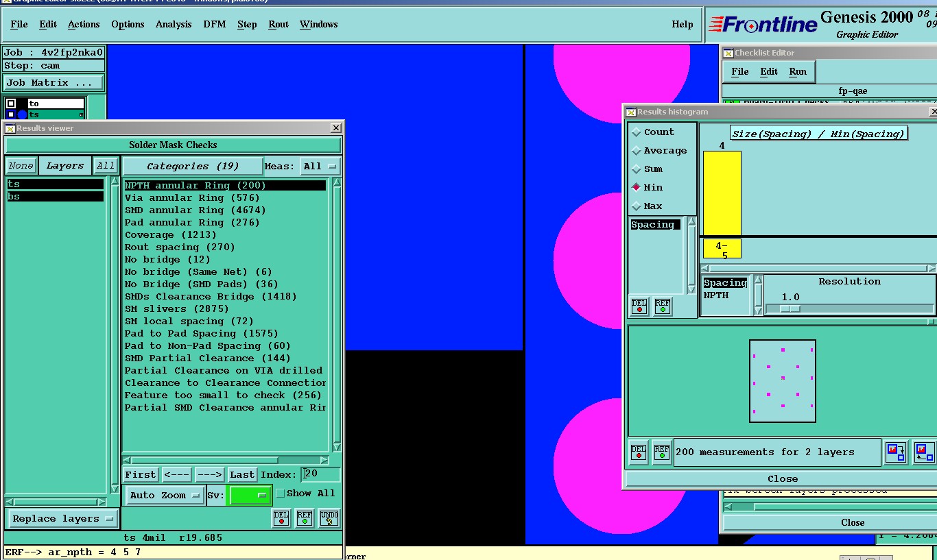The height and width of the screenshot is (560, 937).
Task: Enable Show All checkbox
Action: 280,494
